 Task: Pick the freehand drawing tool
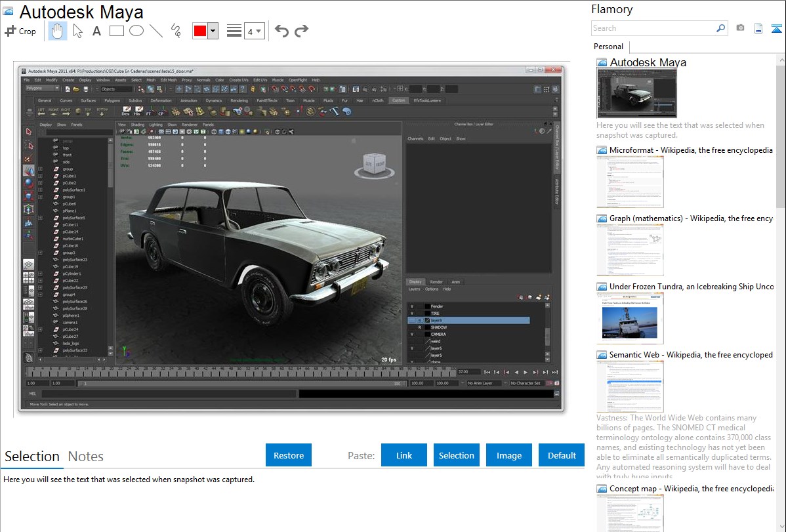176,31
